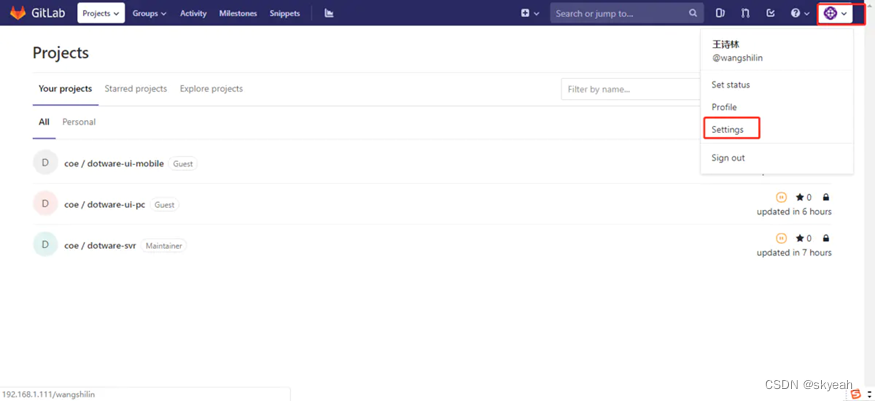The width and height of the screenshot is (875, 401).
Task: Click dotware-ui-mobile project avatar
Action: coord(45,163)
